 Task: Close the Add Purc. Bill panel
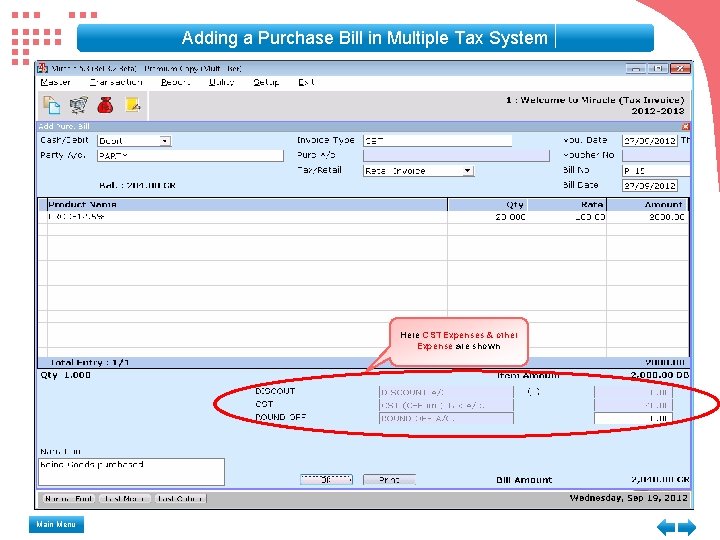tap(686, 126)
